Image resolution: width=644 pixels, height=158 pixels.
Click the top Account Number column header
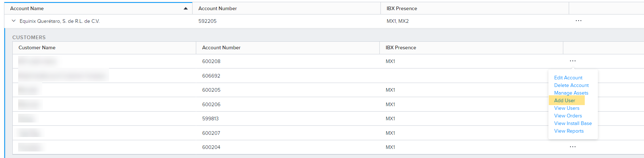(x=218, y=8)
